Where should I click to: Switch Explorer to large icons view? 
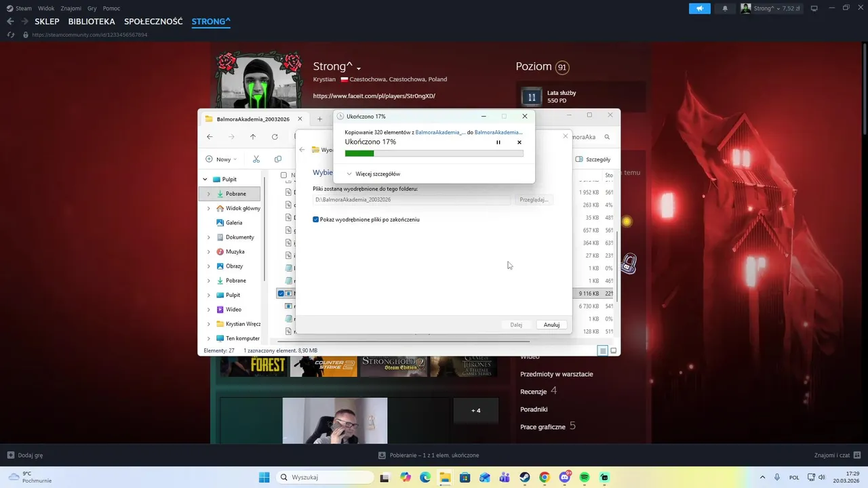point(614,350)
